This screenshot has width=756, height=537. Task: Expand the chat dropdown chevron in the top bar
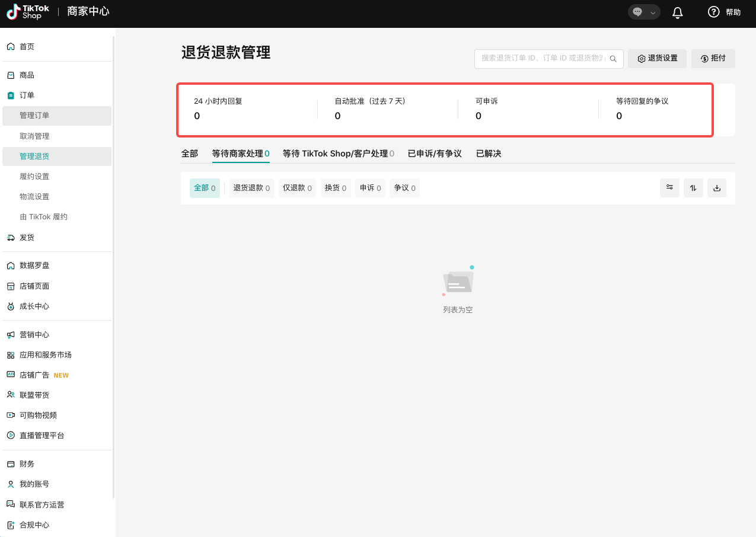pos(652,12)
